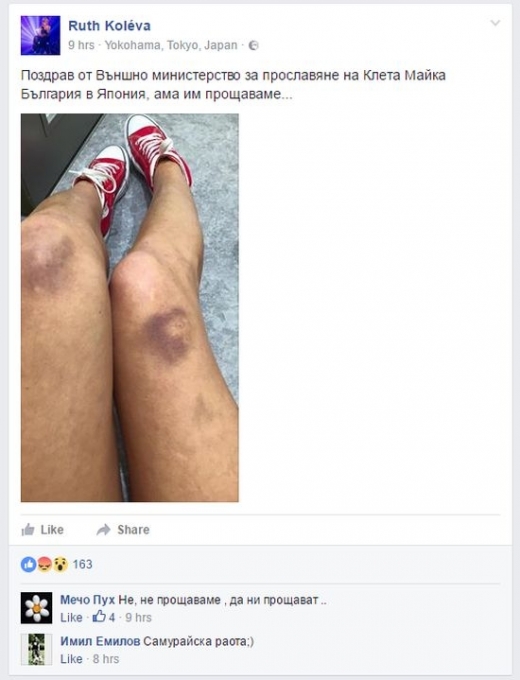Open Ruth Koléva profile name link
This screenshot has height=680, width=520.
click(109, 26)
